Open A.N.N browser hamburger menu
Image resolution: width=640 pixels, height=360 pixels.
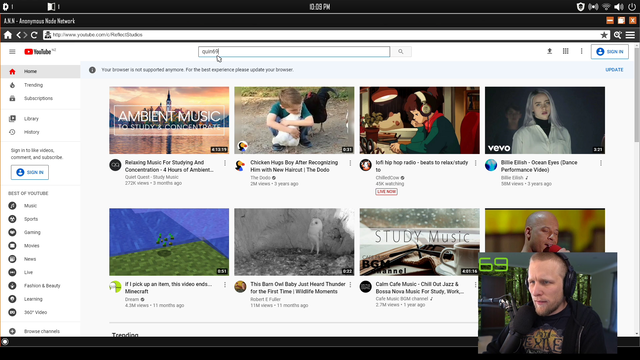point(630,35)
